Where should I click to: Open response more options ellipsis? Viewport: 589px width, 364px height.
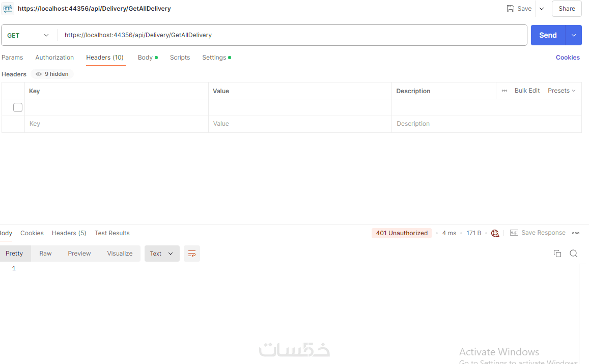point(575,233)
